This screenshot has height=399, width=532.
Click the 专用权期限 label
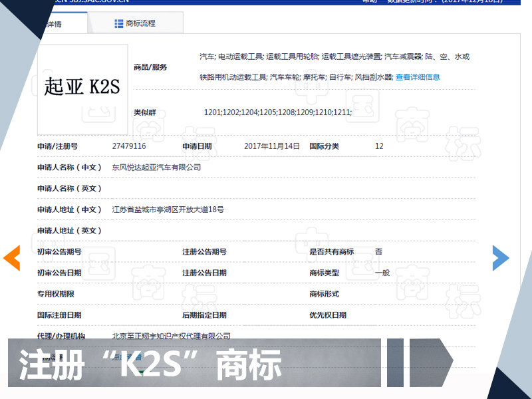pos(56,294)
